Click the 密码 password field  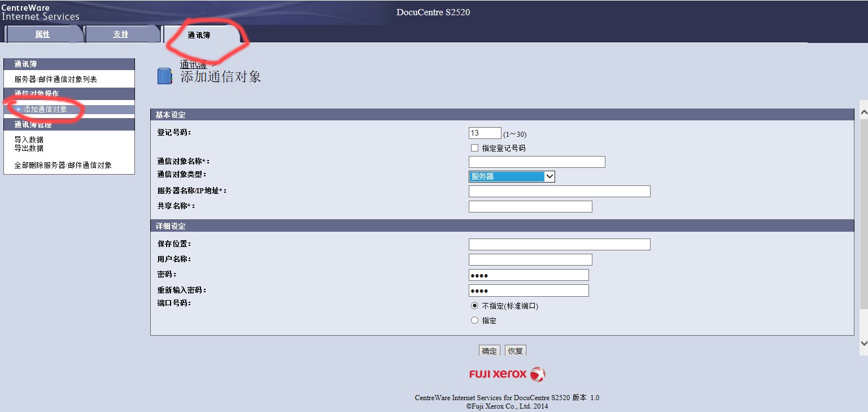point(529,275)
